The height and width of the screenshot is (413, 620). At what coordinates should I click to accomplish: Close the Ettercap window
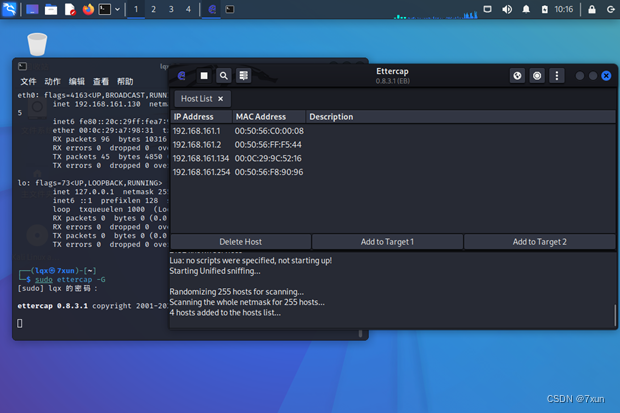606,76
